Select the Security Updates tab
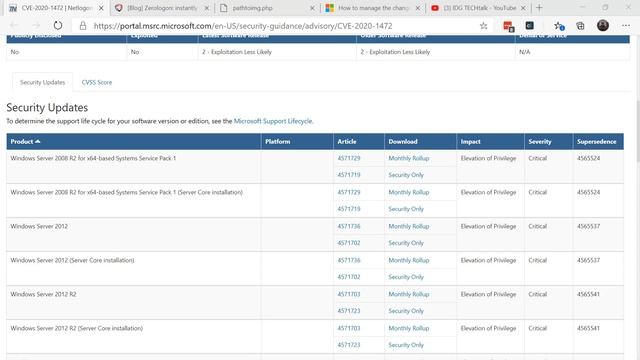This screenshot has height=360, width=640. coord(42,82)
